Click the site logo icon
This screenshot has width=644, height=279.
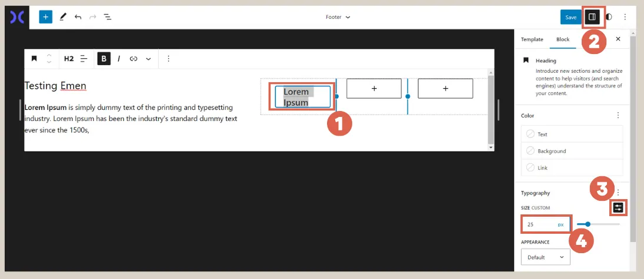click(17, 17)
